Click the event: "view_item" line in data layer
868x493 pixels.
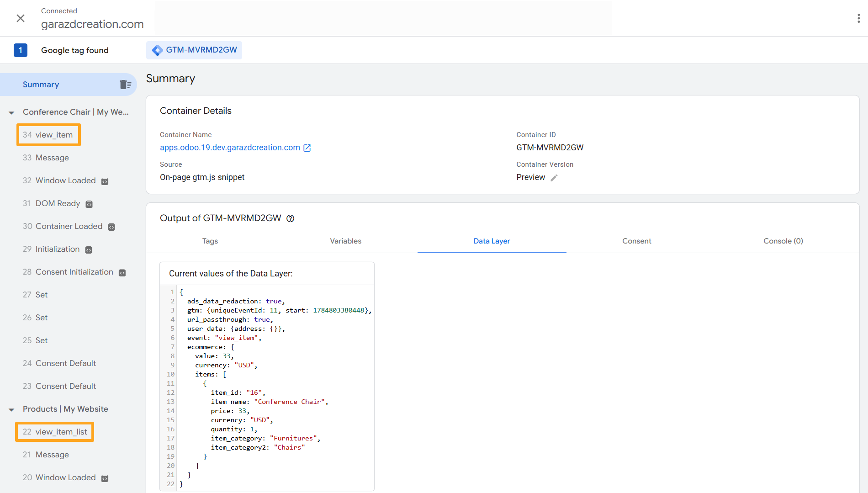point(224,338)
